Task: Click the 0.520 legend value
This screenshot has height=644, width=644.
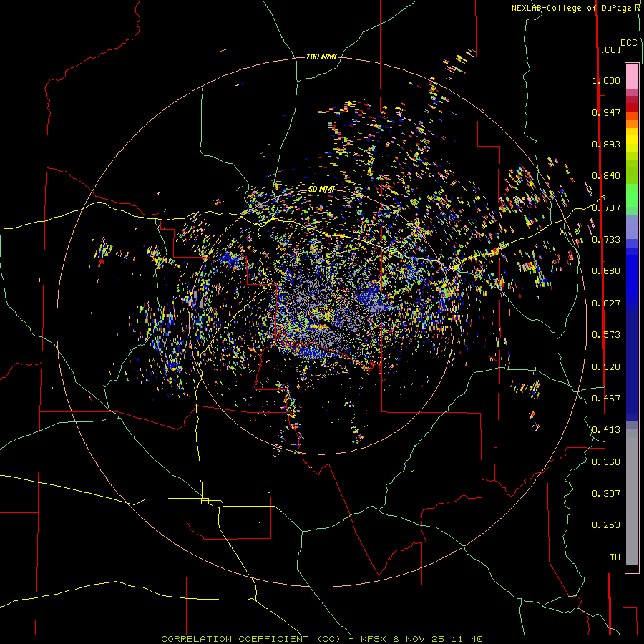Action: (x=606, y=367)
